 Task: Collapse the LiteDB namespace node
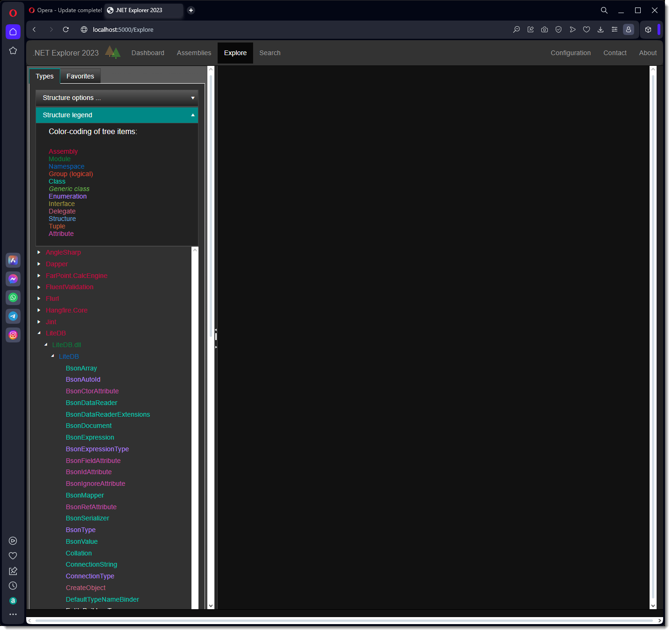coord(52,356)
